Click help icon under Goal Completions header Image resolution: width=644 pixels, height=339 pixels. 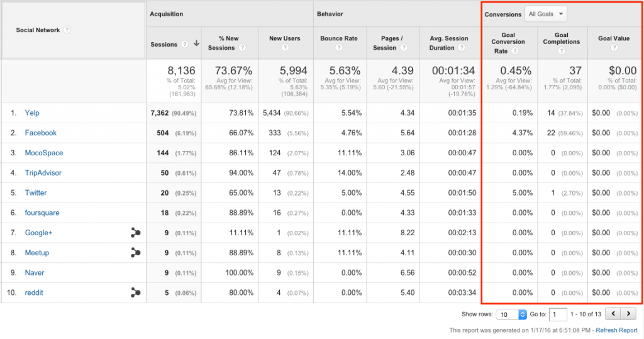[562, 51]
